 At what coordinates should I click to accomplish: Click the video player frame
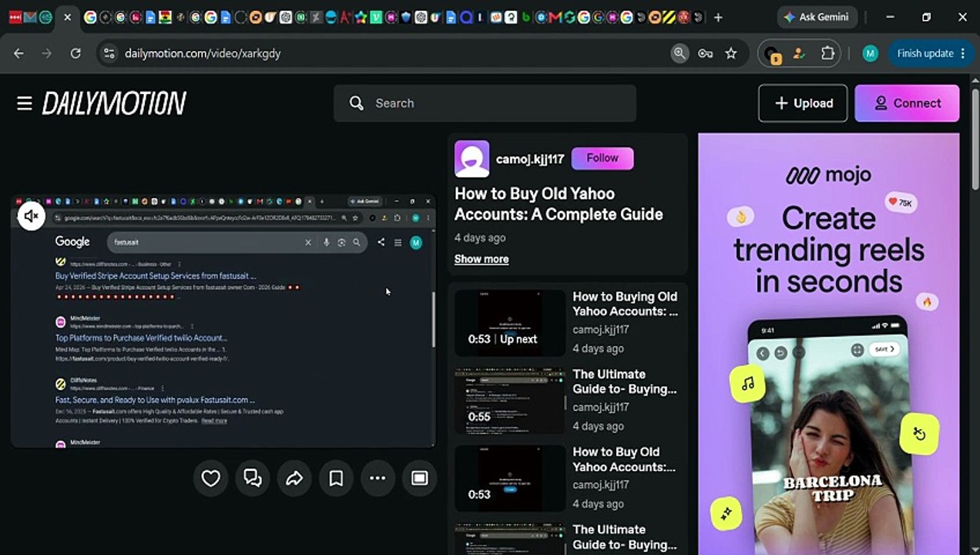(223, 321)
